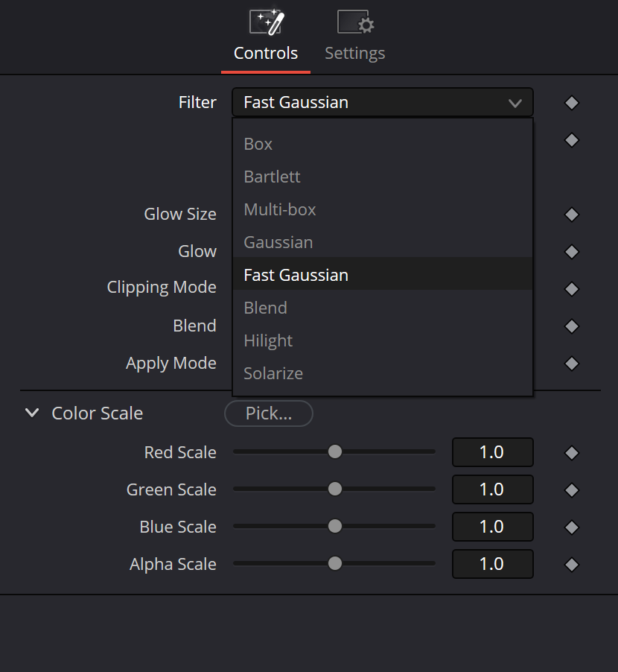Toggle keyframe diamond for Alpha Scale
The width and height of the screenshot is (618, 672).
pyautogui.click(x=572, y=565)
